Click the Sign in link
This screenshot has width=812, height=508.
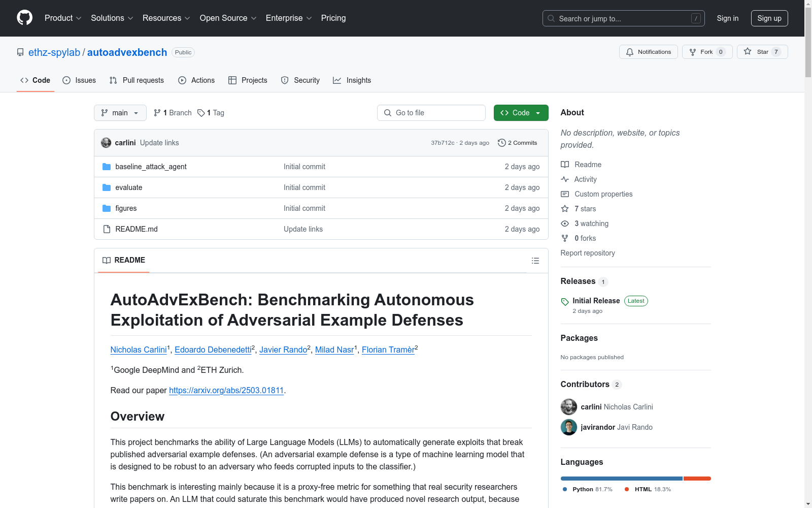click(x=727, y=18)
